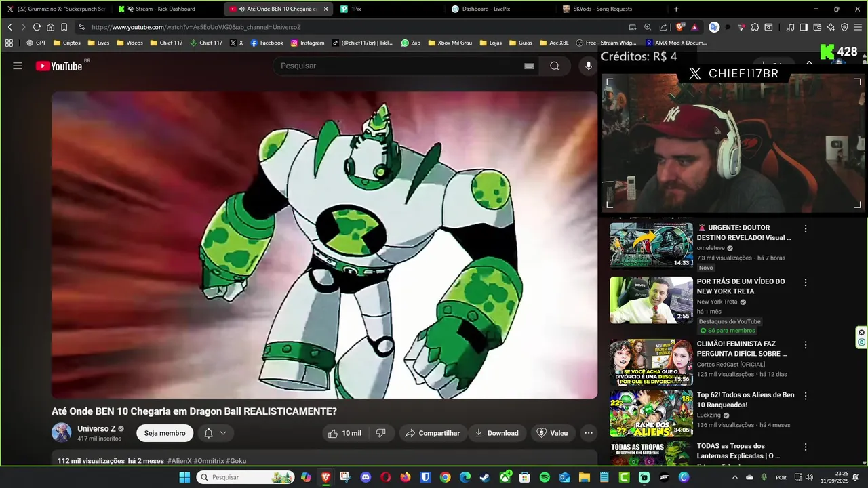This screenshot has width=868, height=488.
Task: Focus the Pesquisar search field on YouTube
Action: point(400,66)
